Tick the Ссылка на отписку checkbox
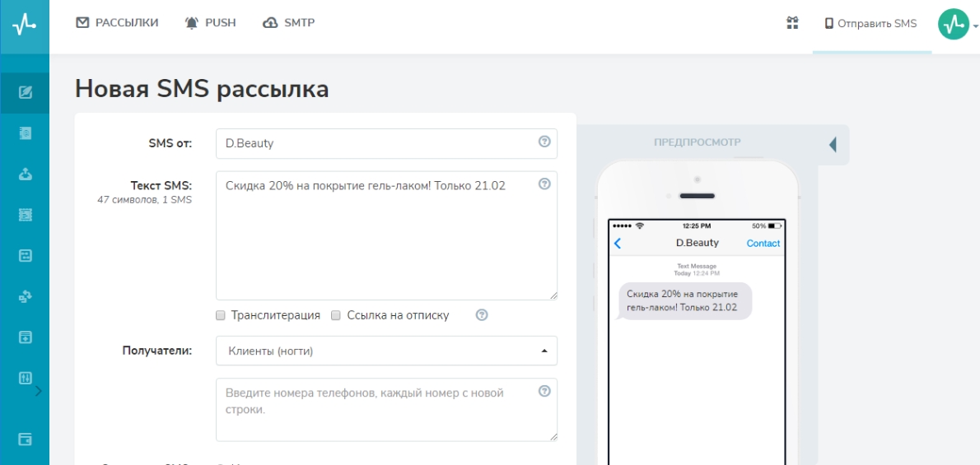 point(335,315)
